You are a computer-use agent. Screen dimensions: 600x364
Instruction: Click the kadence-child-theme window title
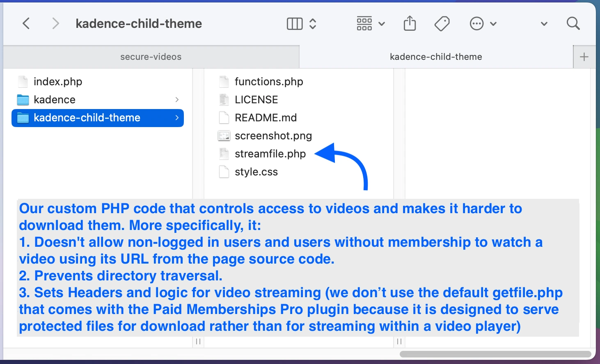coord(139,24)
